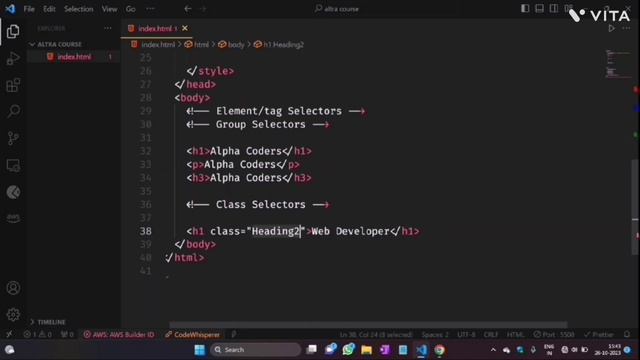The height and width of the screenshot is (360, 640).
Task: Open Task View on the taskbar
Action: (x=312, y=350)
